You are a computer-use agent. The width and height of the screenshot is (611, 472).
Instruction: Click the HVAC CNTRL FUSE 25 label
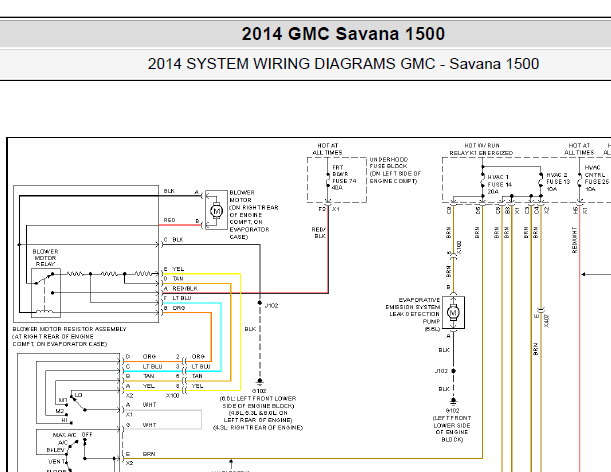[x=596, y=178]
